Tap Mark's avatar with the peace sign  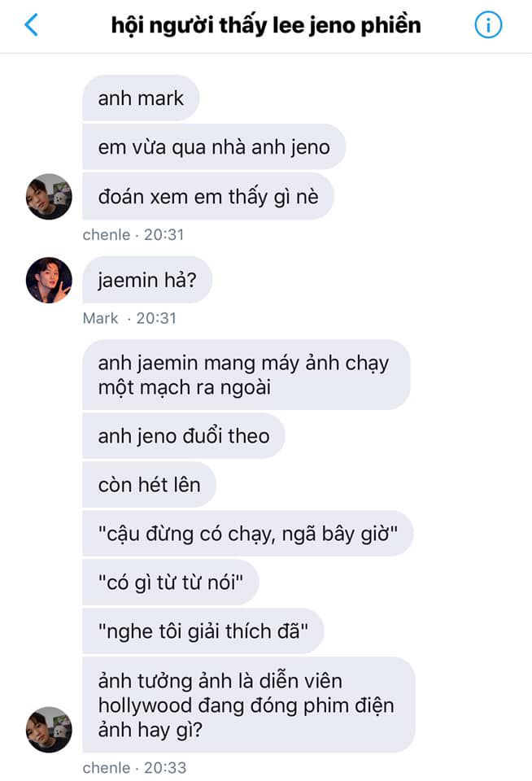49,280
